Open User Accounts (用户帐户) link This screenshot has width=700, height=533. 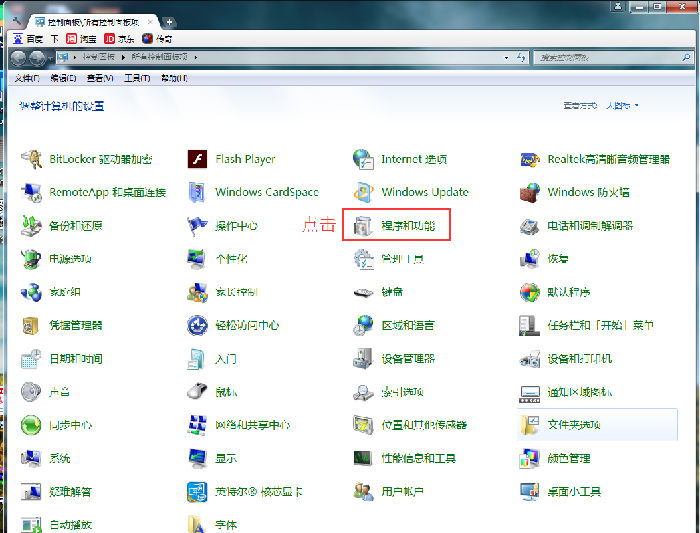click(x=402, y=491)
